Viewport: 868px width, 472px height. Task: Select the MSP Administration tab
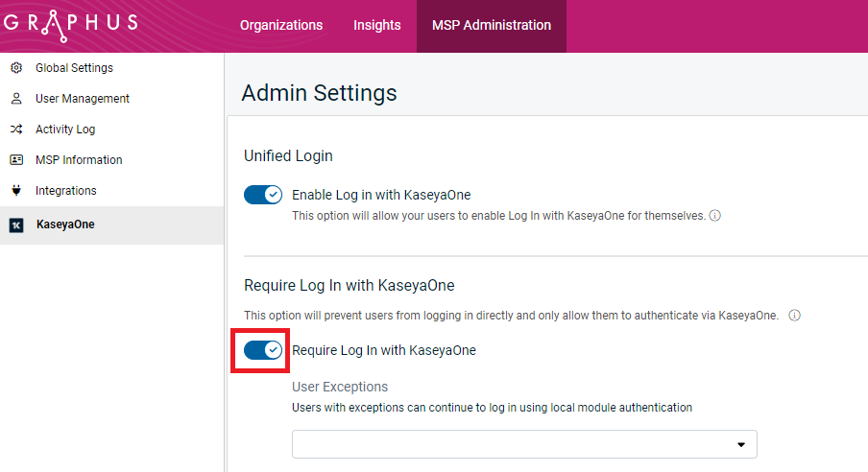492,26
